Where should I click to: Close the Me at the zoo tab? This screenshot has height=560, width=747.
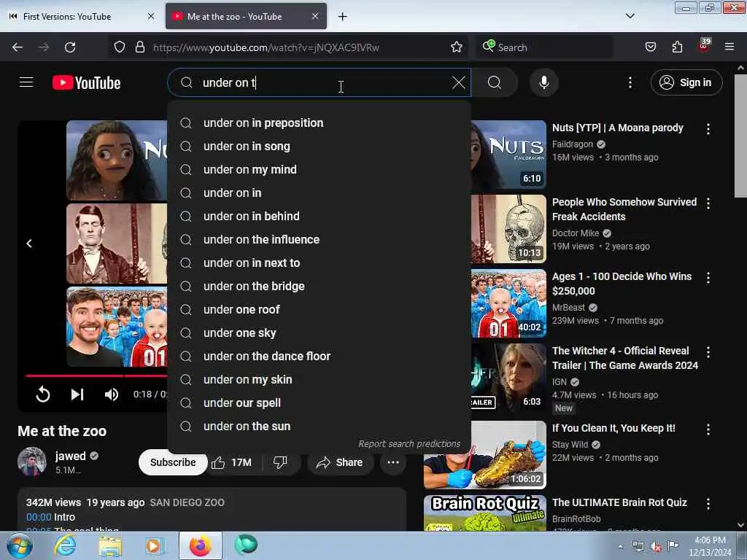coord(315,16)
